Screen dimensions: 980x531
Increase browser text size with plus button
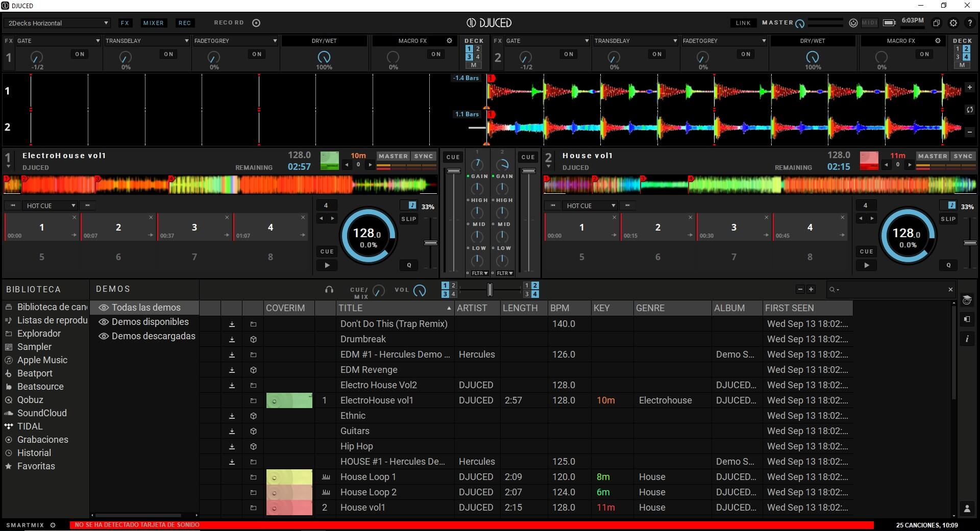click(x=811, y=289)
